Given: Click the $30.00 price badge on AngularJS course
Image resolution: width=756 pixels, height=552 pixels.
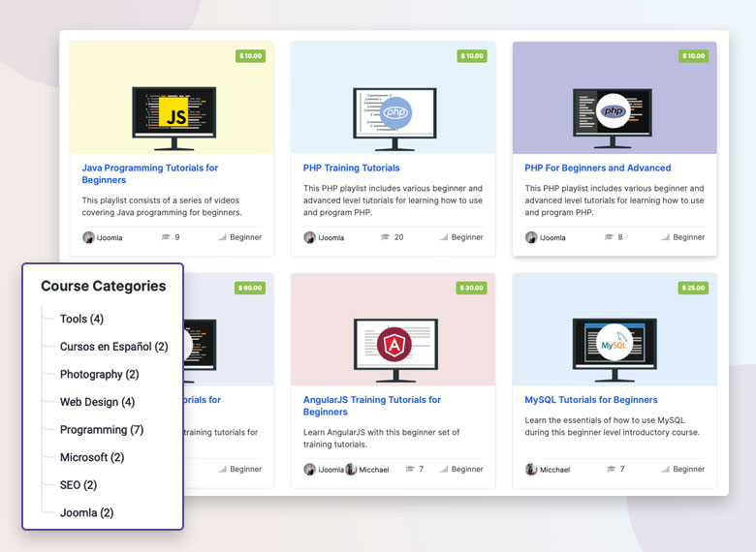Looking at the screenshot, I should click(472, 288).
